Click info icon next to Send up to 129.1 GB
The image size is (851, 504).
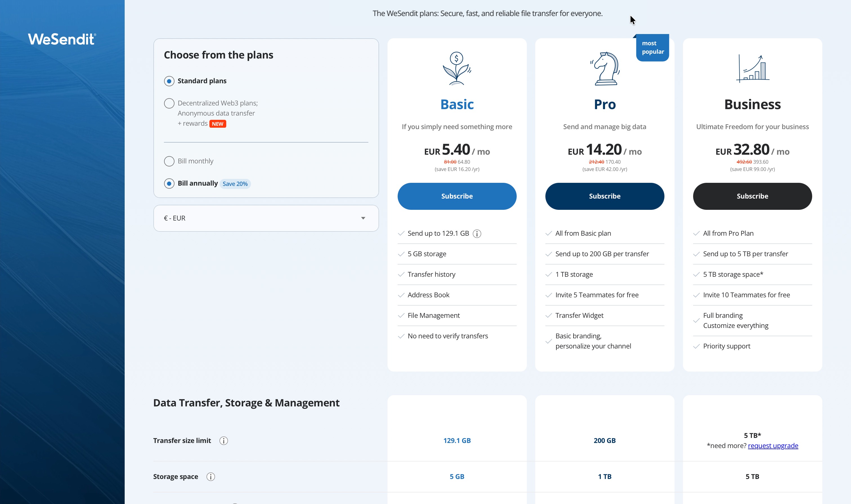point(477,234)
